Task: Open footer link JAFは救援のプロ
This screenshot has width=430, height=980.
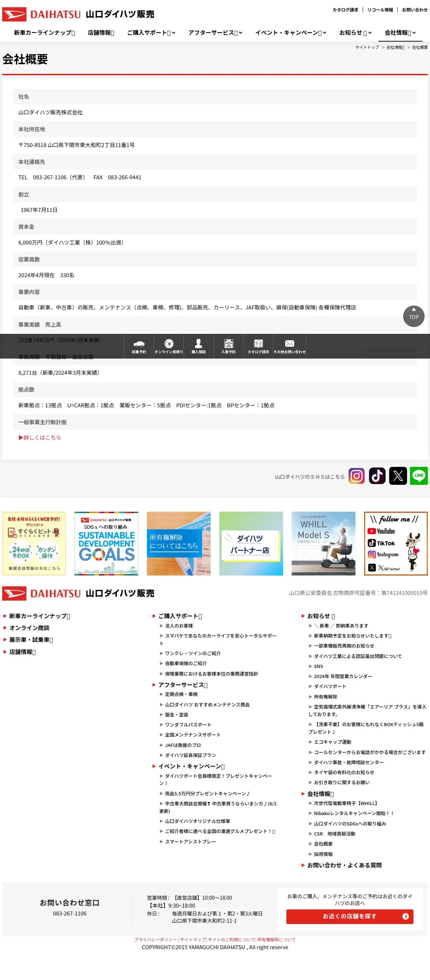Action: pyautogui.click(x=183, y=745)
